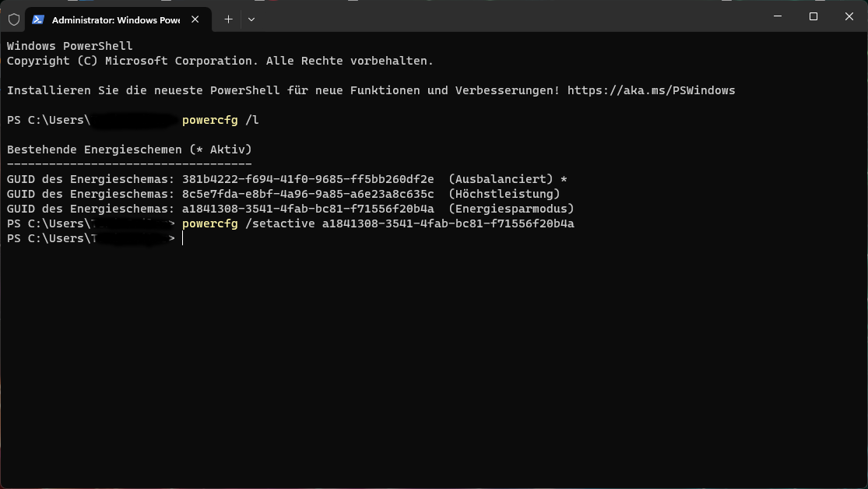This screenshot has width=868, height=489.
Task: Click at the blinking cursor on the last prompt
Action: click(183, 238)
